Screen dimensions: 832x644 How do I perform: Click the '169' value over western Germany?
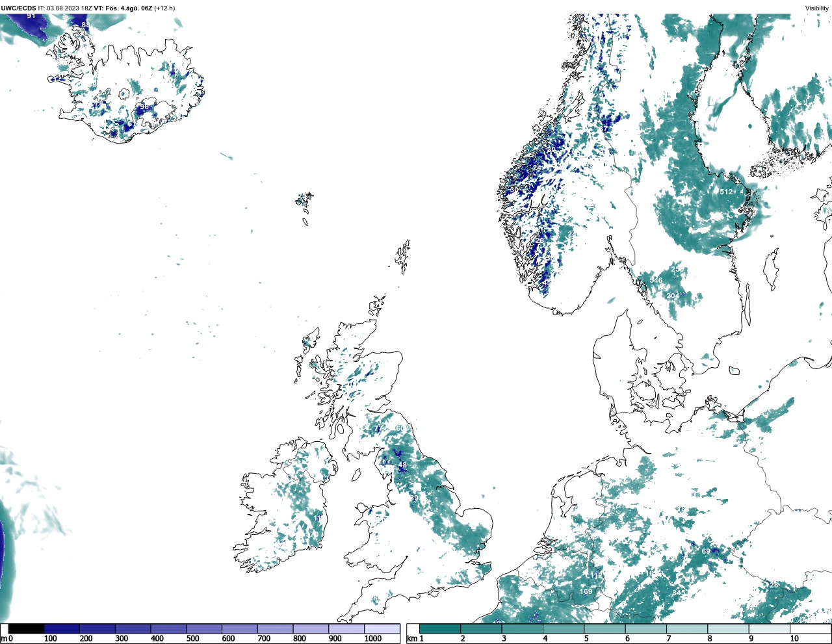pyautogui.click(x=586, y=591)
